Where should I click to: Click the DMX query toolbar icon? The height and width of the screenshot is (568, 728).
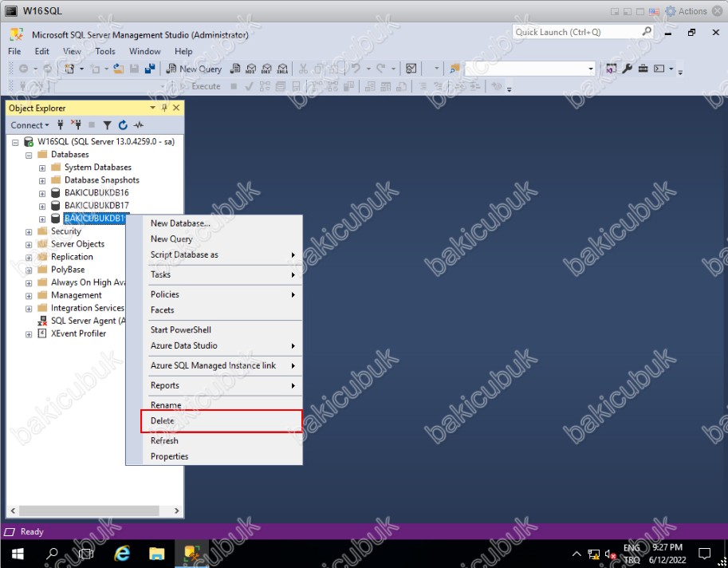(x=266, y=69)
